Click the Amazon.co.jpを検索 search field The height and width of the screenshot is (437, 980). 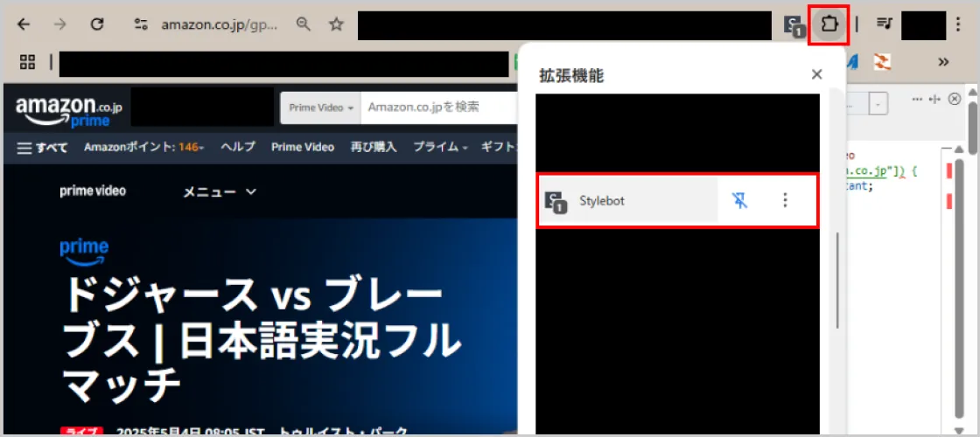440,108
